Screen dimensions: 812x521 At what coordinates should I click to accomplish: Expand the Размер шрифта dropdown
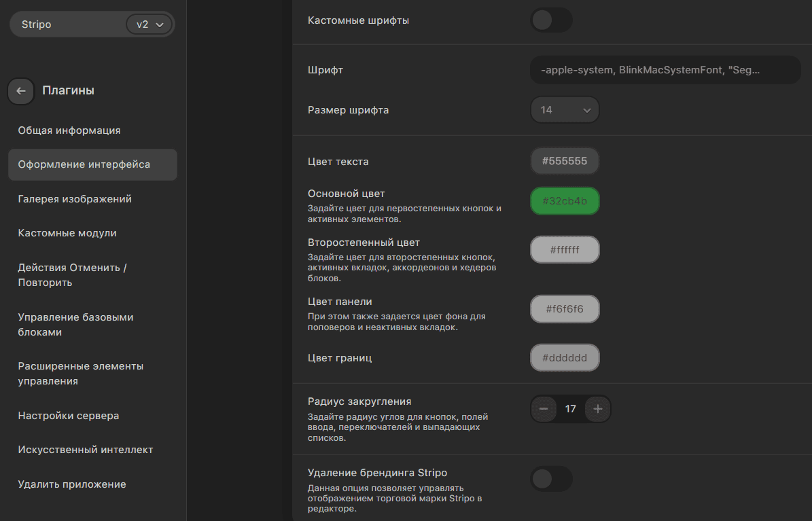pos(565,110)
